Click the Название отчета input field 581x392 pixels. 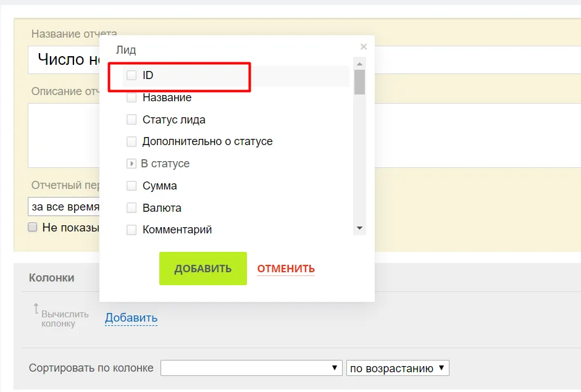(x=62, y=60)
